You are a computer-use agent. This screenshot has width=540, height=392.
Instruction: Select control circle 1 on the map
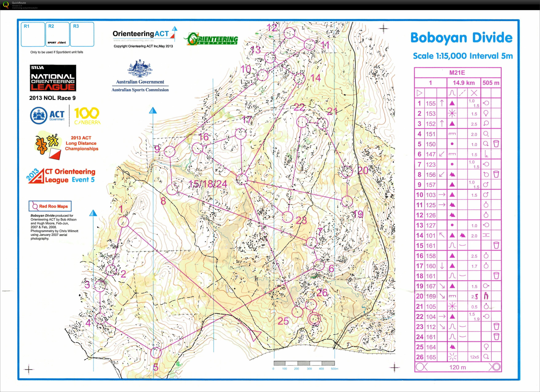point(123,222)
